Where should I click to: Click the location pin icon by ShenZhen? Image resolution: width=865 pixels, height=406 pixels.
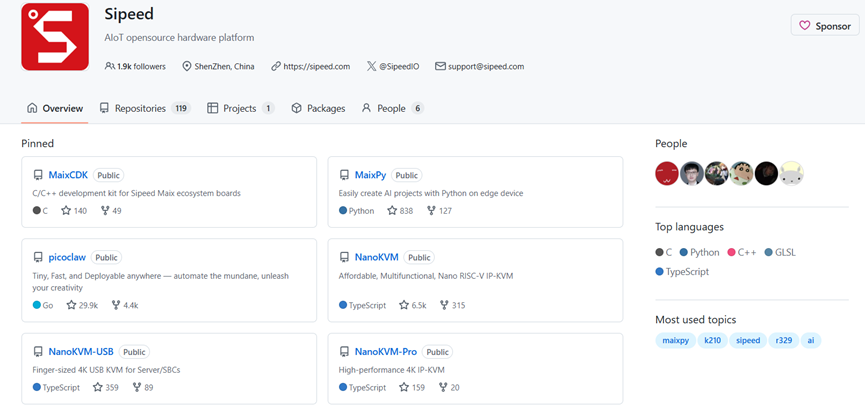[x=186, y=66]
